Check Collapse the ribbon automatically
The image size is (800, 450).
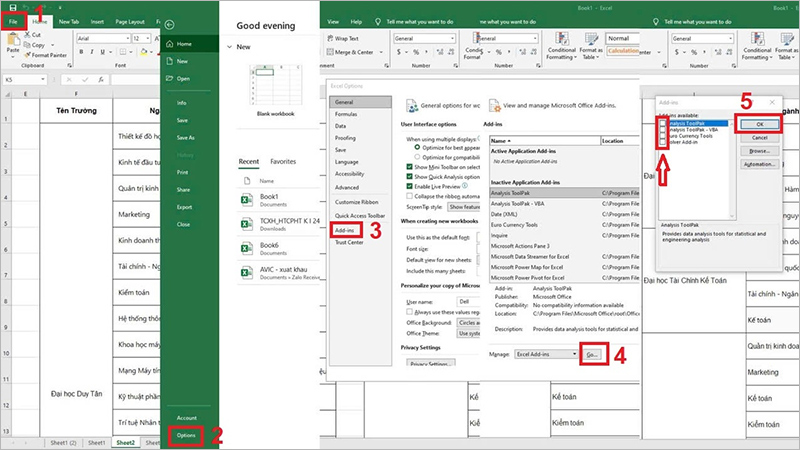(409, 196)
